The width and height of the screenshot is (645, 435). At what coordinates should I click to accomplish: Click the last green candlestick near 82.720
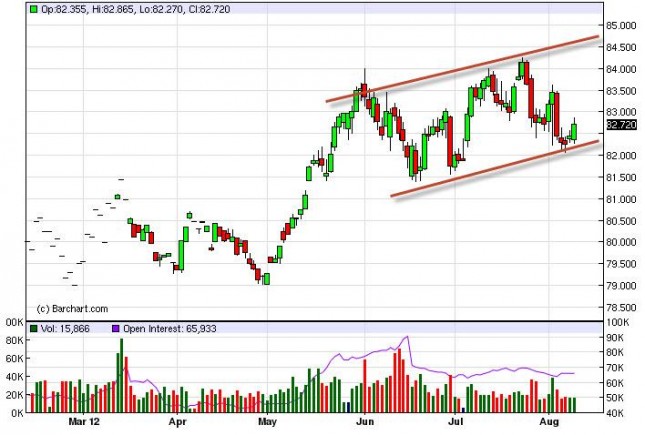click(574, 131)
